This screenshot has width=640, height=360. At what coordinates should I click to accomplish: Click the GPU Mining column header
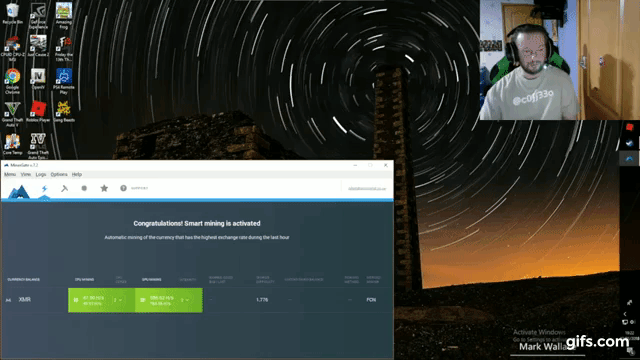point(151,280)
